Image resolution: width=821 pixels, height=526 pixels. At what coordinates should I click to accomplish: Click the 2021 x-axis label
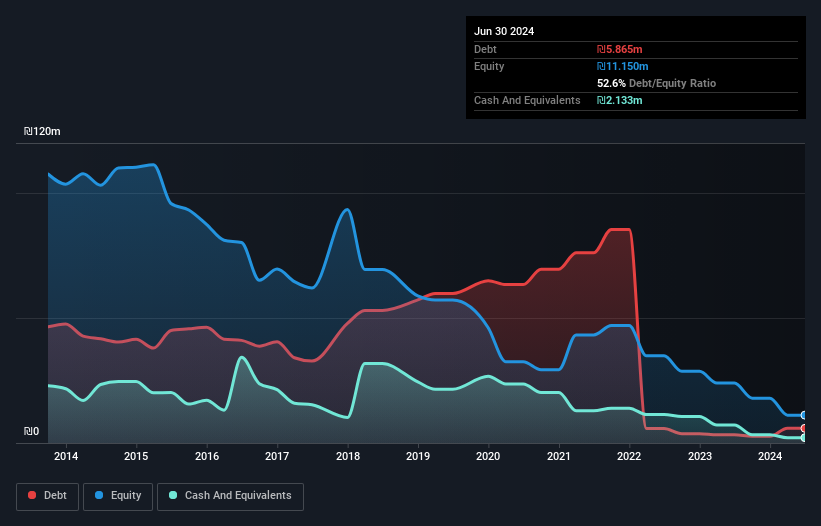[x=559, y=456]
